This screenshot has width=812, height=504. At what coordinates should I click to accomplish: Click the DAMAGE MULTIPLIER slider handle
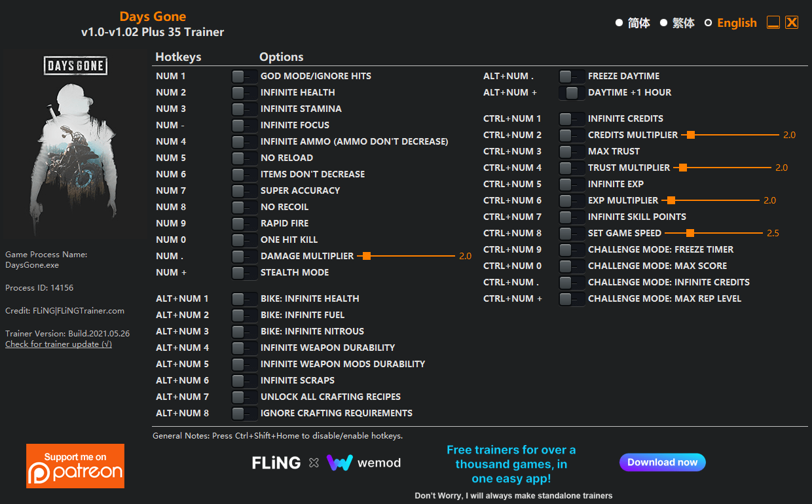(x=367, y=255)
